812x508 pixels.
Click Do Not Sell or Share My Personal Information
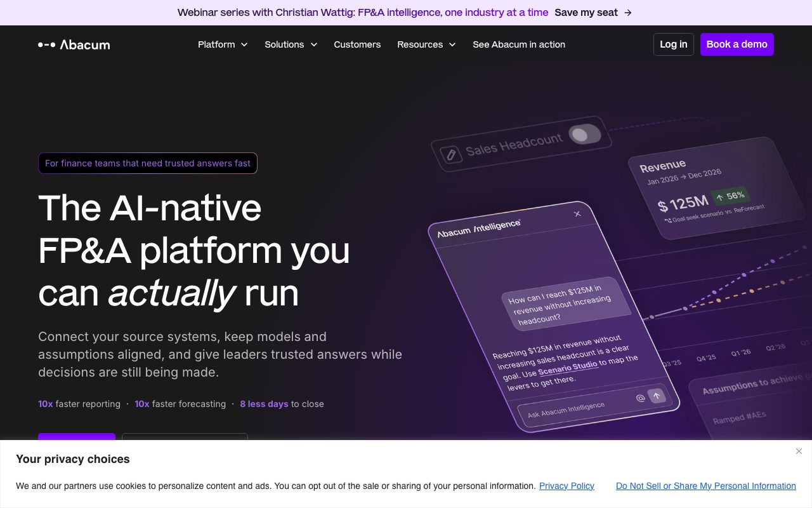[706, 486]
